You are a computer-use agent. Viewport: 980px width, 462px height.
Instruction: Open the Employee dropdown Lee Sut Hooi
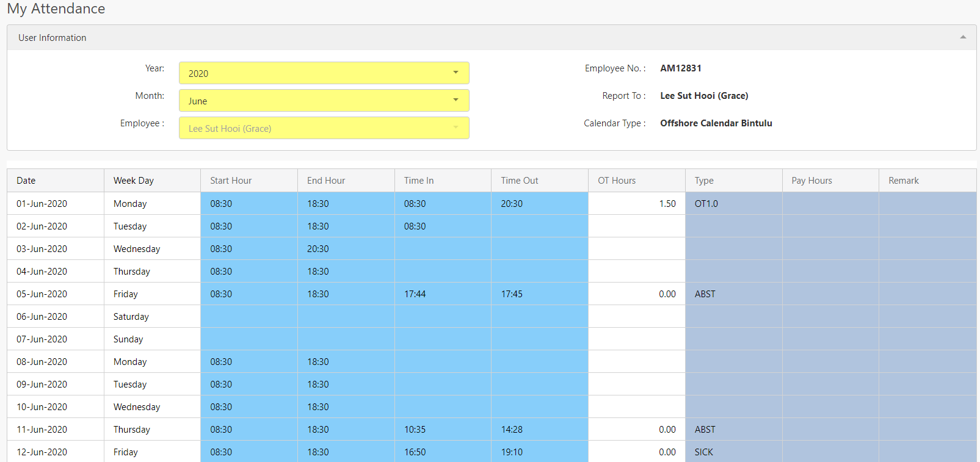[x=324, y=128]
